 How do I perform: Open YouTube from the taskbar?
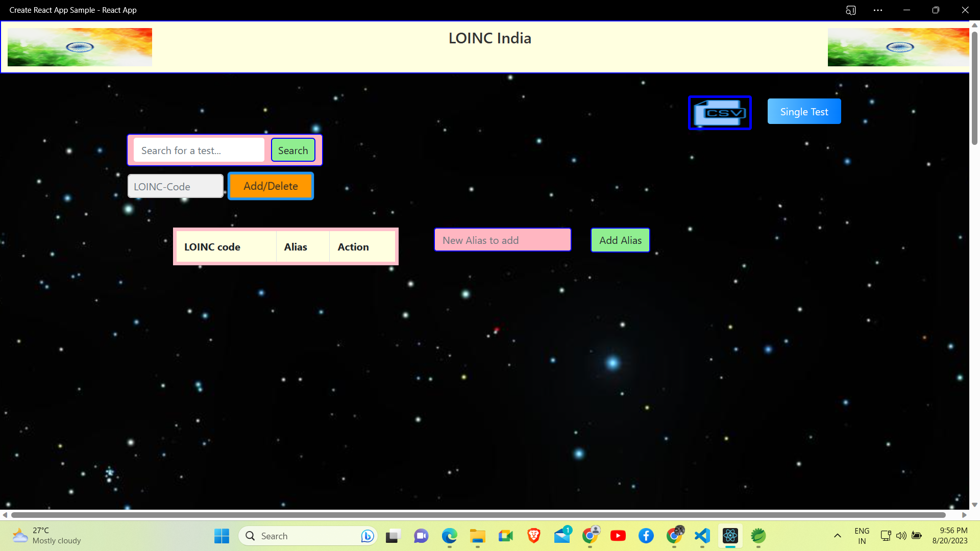[x=618, y=536]
